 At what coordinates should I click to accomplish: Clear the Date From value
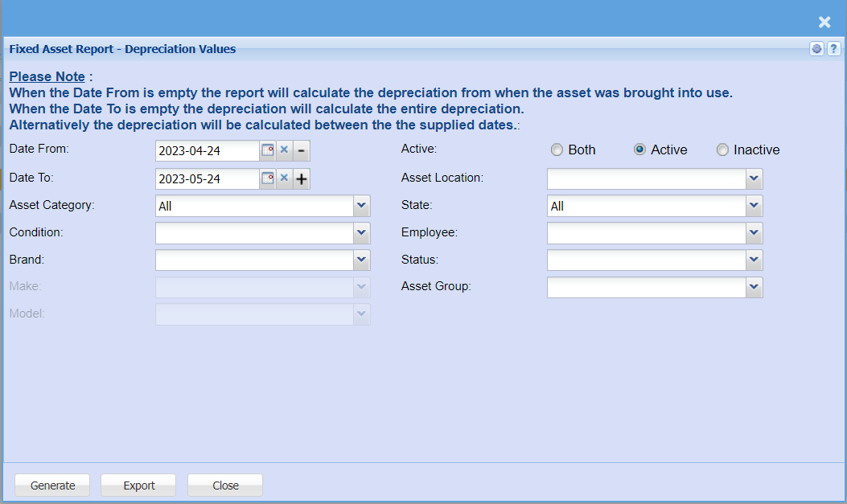coord(284,150)
